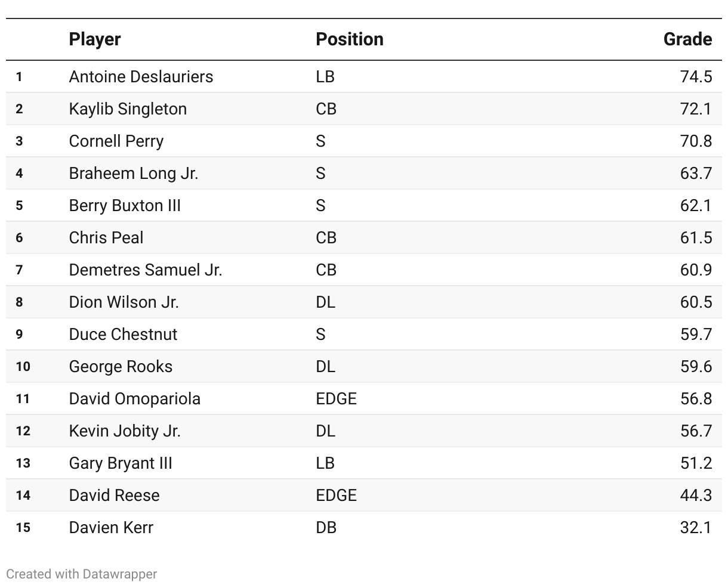
Task: Click Chris Peal player cell
Action: pos(106,237)
